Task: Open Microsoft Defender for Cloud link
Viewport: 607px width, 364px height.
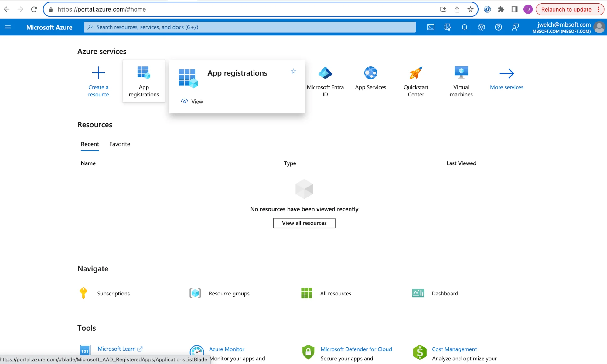Action: [x=356, y=349]
